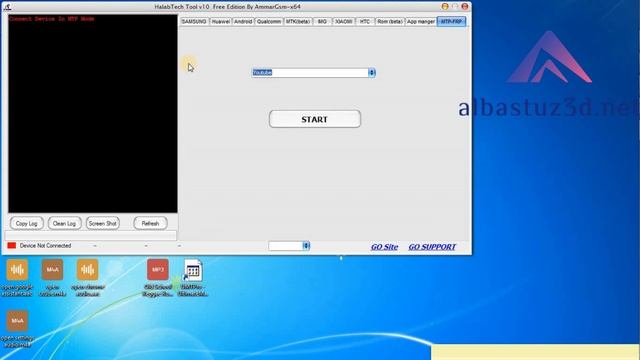Open the HTC tab
640x360 pixels.
tap(364, 21)
